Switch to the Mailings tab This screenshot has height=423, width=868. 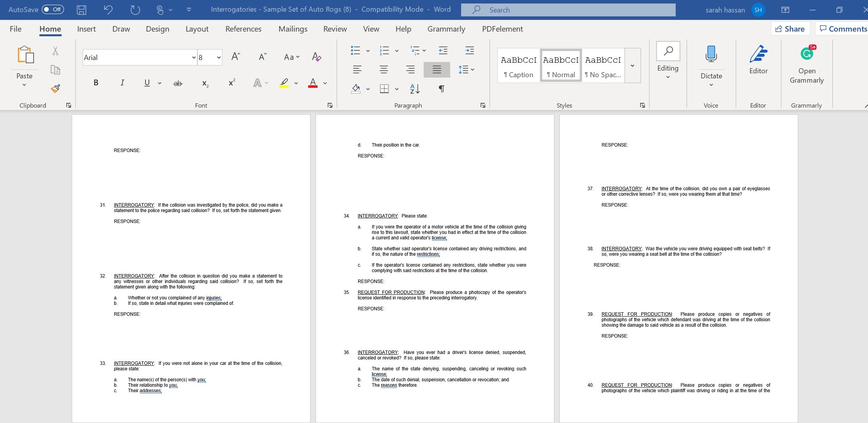292,28
